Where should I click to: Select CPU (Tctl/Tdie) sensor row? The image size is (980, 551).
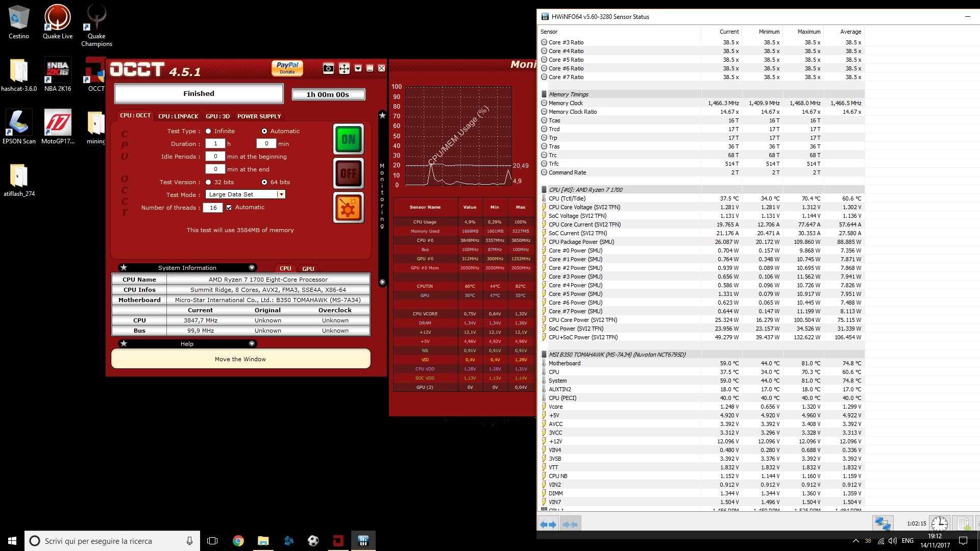tap(702, 198)
